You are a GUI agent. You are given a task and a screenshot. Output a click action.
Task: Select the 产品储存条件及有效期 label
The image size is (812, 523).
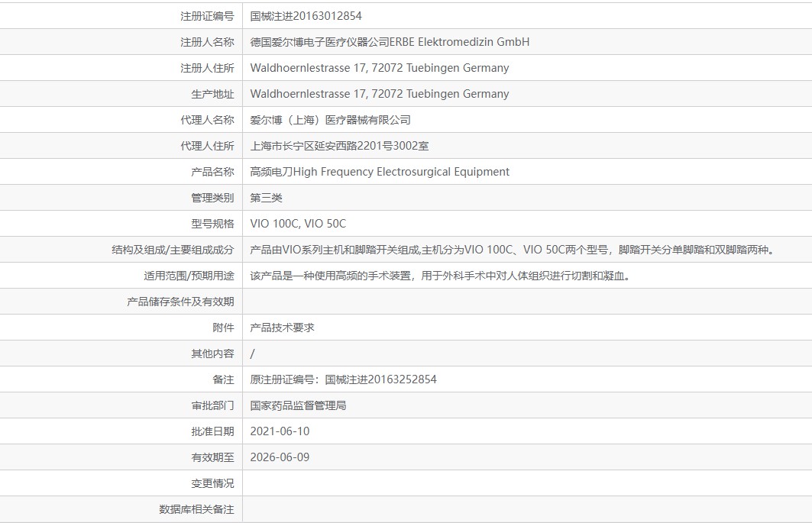tap(180, 302)
